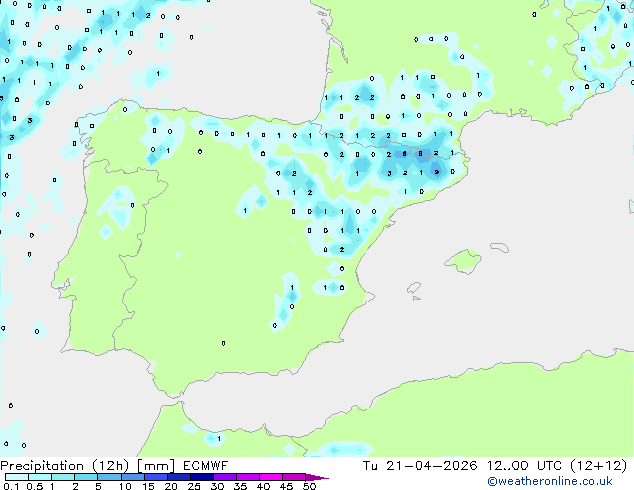This screenshot has width=634, height=490.
Task: Click the 'Precipitation' title word
Action: pos(42,466)
